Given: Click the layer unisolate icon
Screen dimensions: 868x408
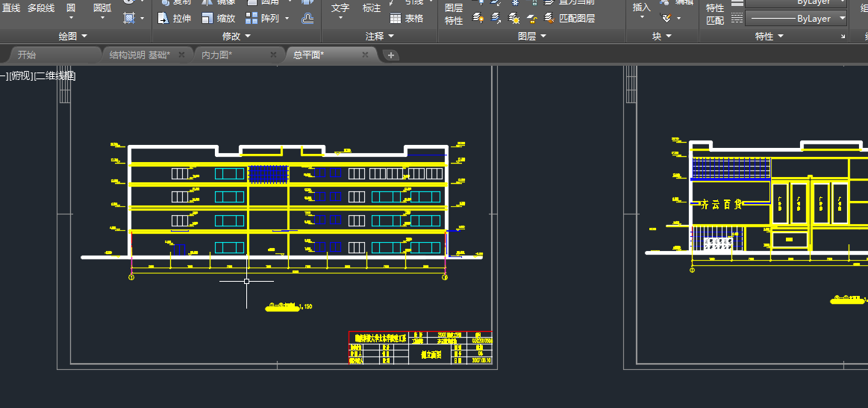Looking at the screenshot, I should click(x=496, y=18).
